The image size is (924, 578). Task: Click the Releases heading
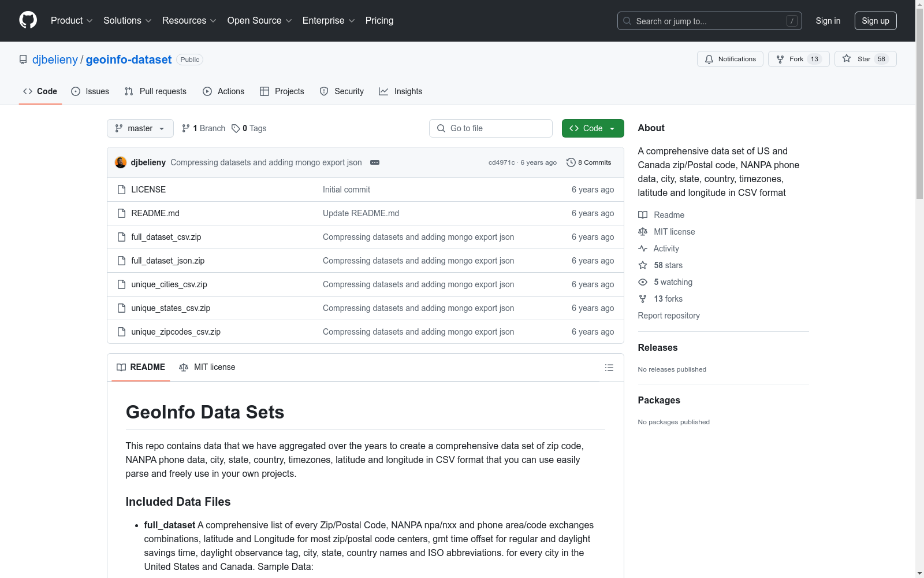coord(658,347)
